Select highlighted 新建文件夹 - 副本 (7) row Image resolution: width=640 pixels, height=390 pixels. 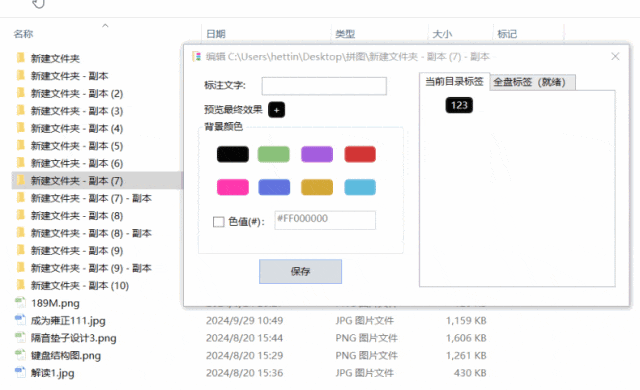click(96, 180)
